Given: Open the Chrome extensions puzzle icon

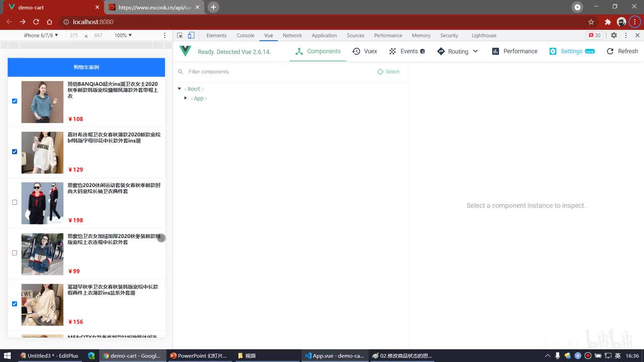Looking at the screenshot, I should [x=607, y=22].
